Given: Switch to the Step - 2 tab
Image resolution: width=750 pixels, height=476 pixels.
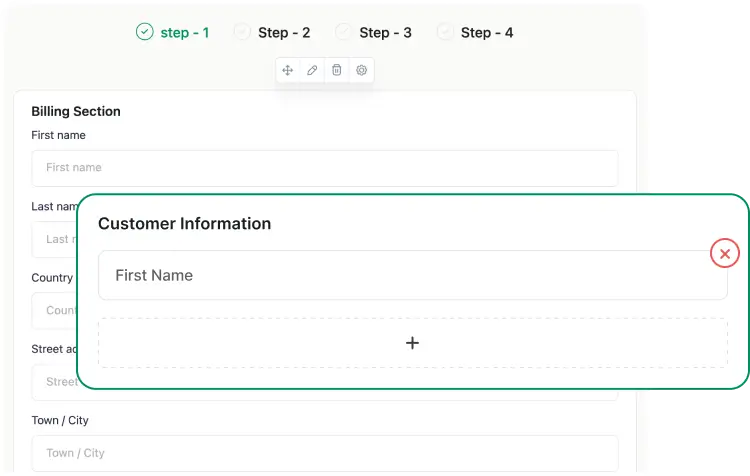Looking at the screenshot, I should coord(284,32).
